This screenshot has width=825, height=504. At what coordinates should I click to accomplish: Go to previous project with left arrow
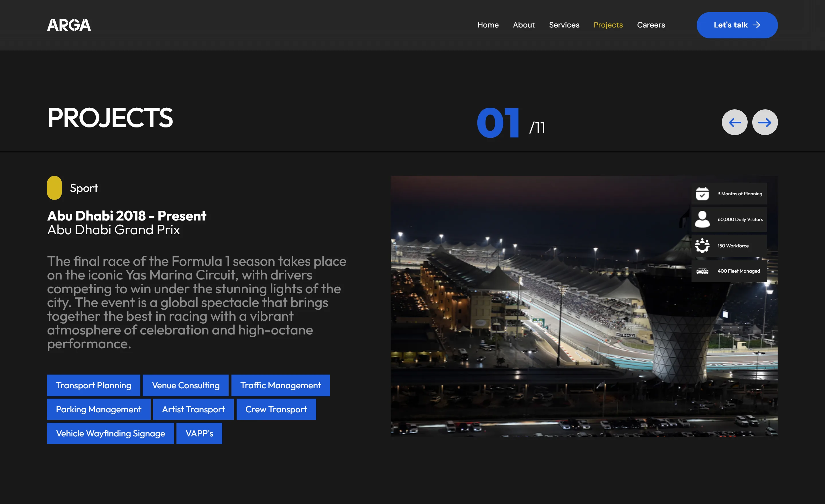click(734, 123)
